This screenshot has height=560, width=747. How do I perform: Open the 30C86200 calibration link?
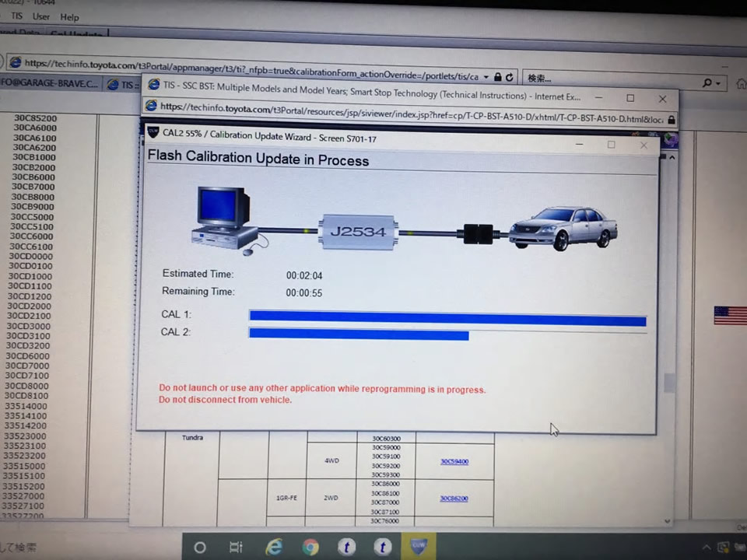[454, 499]
